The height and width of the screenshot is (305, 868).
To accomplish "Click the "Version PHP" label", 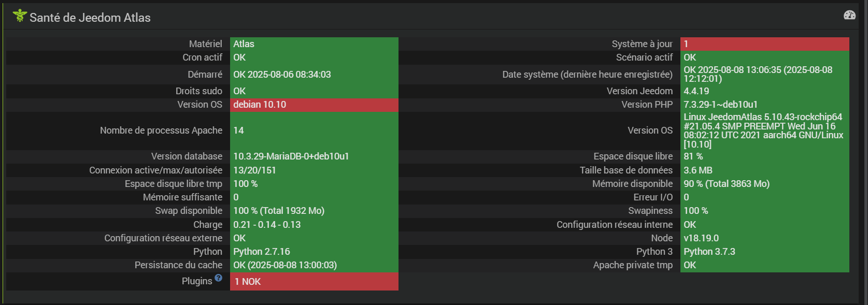I will pyautogui.click(x=647, y=105).
